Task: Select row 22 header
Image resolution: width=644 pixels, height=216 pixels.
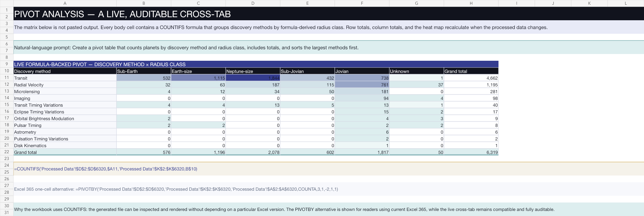Action: [7, 152]
